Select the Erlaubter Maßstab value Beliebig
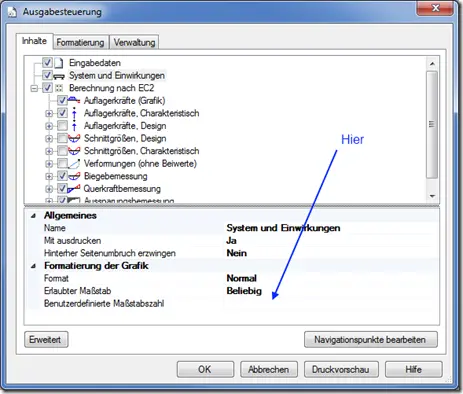 pos(244,291)
